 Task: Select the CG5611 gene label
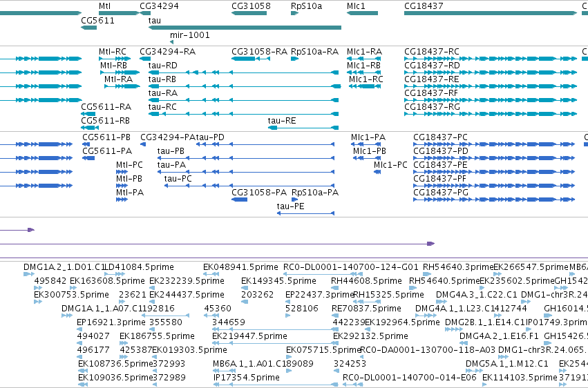click(x=98, y=20)
